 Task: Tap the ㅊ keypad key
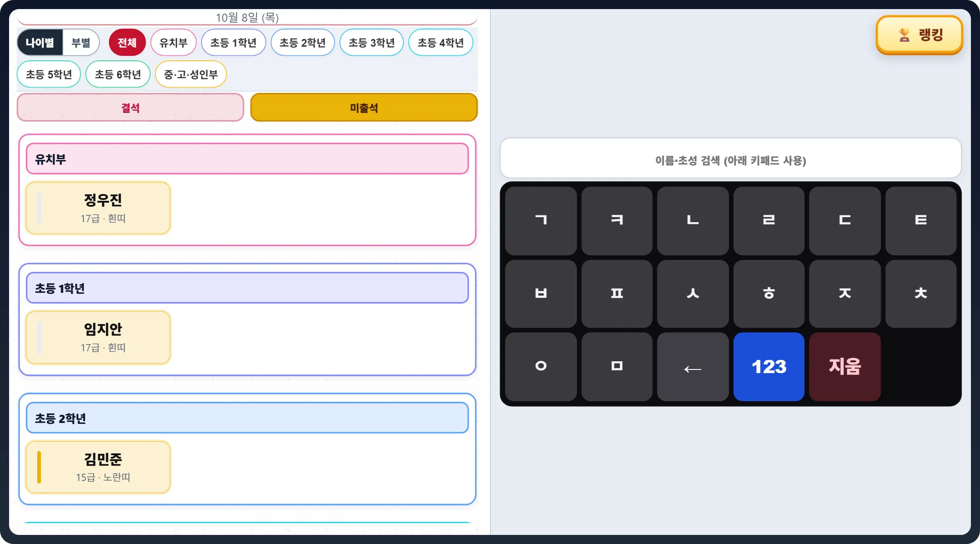point(921,294)
